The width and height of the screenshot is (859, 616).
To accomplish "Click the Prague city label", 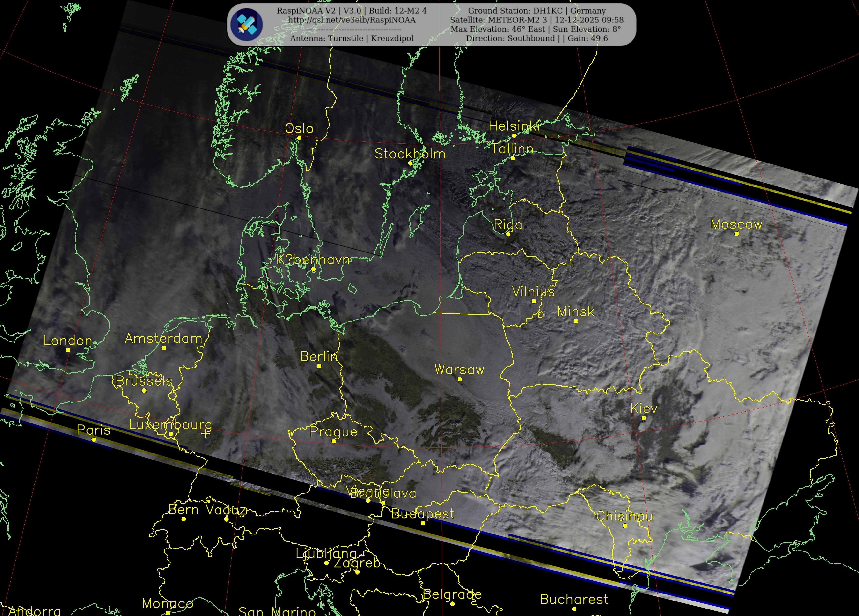I will click(x=333, y=432).
